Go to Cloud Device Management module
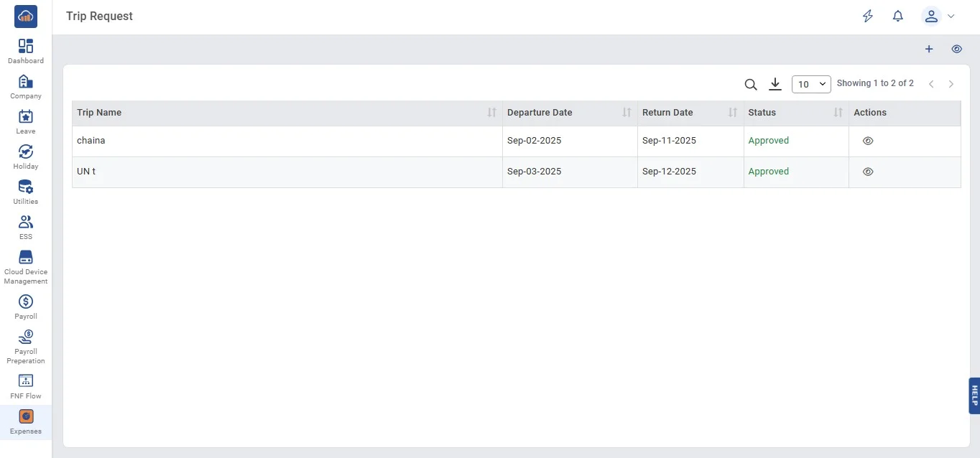The width and height of the screenshot is (980, 458). (x=26, y=266)
